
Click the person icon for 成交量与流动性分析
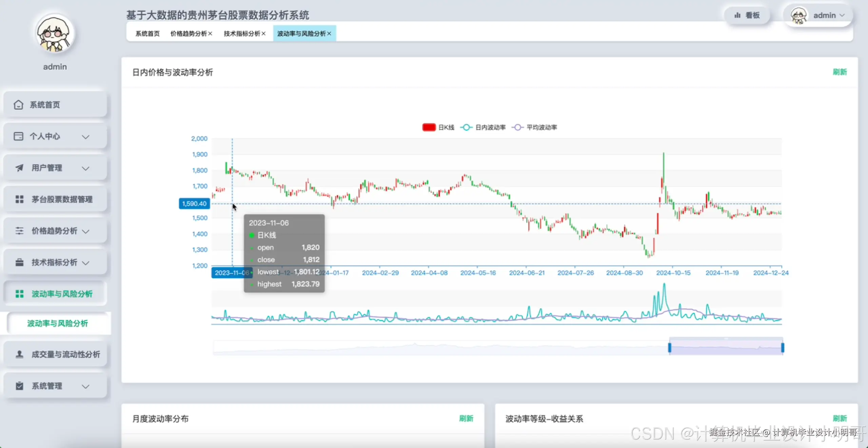19,354
